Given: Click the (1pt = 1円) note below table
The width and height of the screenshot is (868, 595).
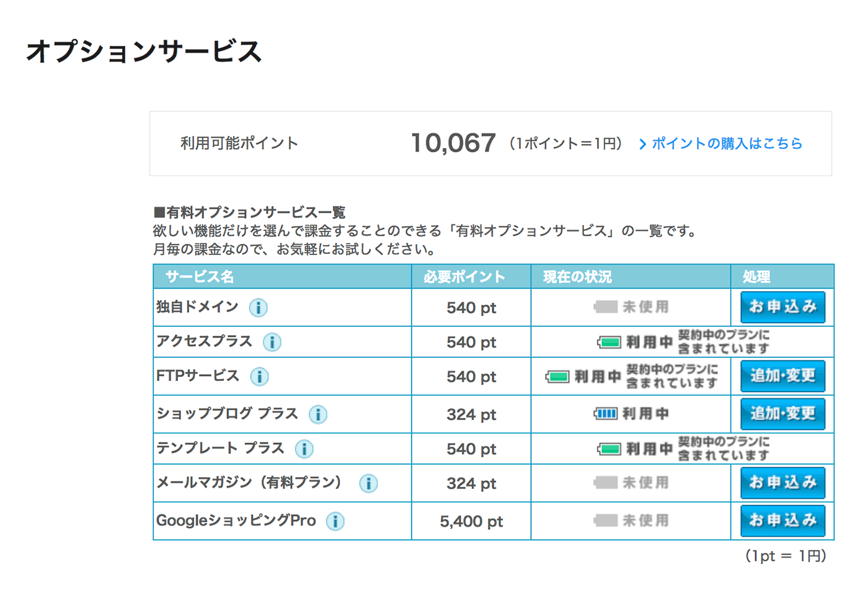Looking at the screenshot, I should click(786, 556).
